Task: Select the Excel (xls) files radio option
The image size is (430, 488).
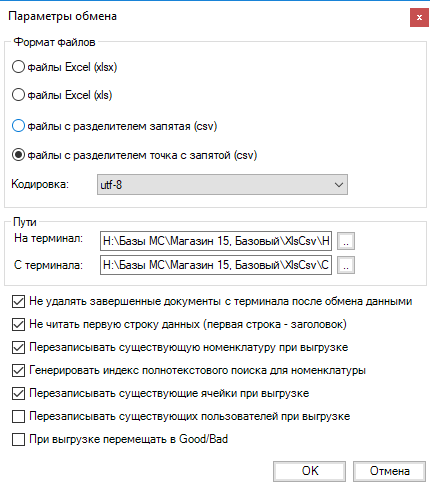Action: point(18,95)
